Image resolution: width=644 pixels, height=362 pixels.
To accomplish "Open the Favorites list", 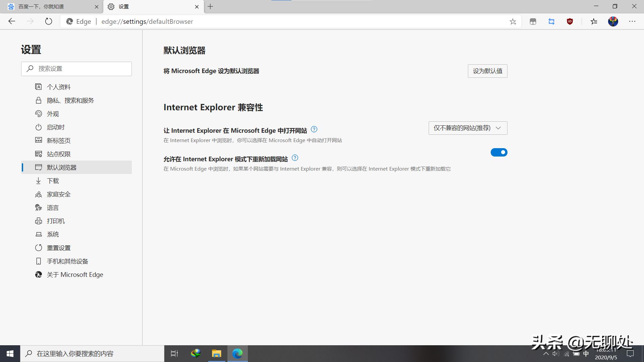I will [x=594, y=21].
